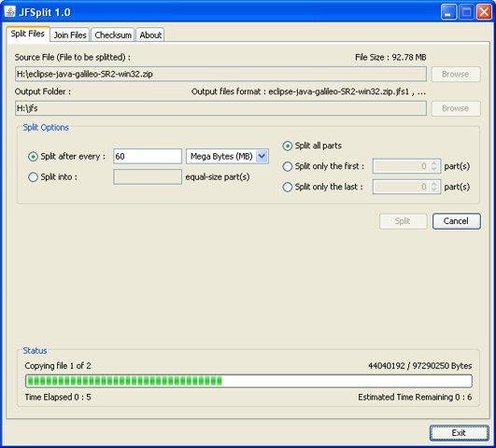This screenshot has width=496, height=448.
Task: Click the File Size : 92.78 MB label
Action: click(x=390, y=57)
